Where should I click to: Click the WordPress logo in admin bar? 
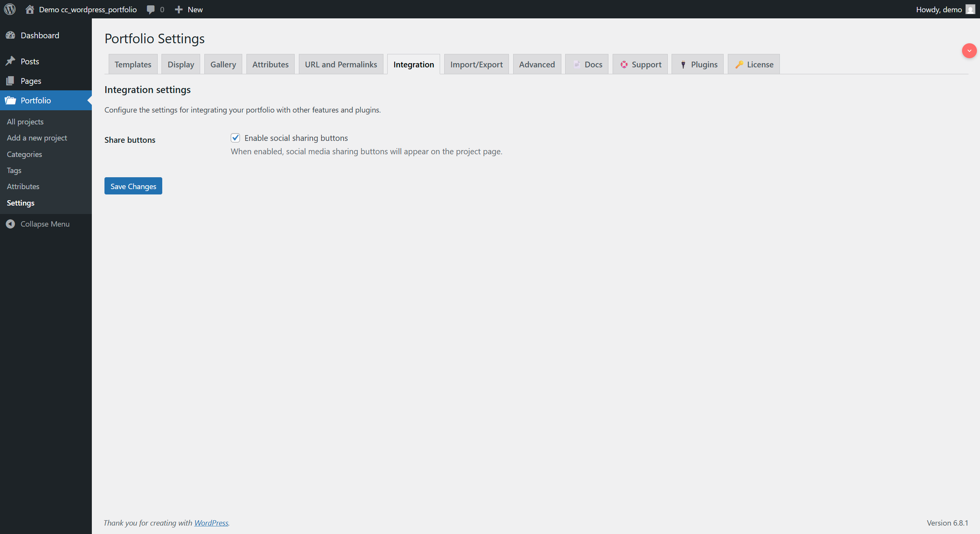[x=10, y=9]
